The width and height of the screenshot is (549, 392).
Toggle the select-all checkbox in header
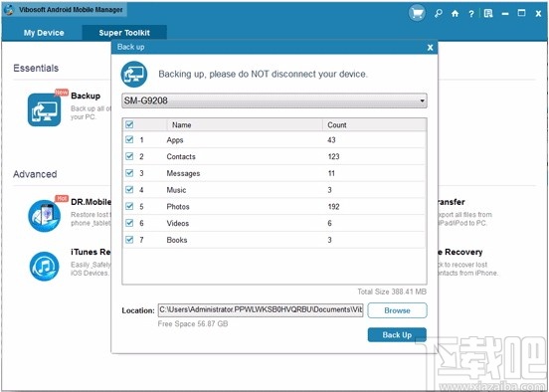click(x=129, y=124)
